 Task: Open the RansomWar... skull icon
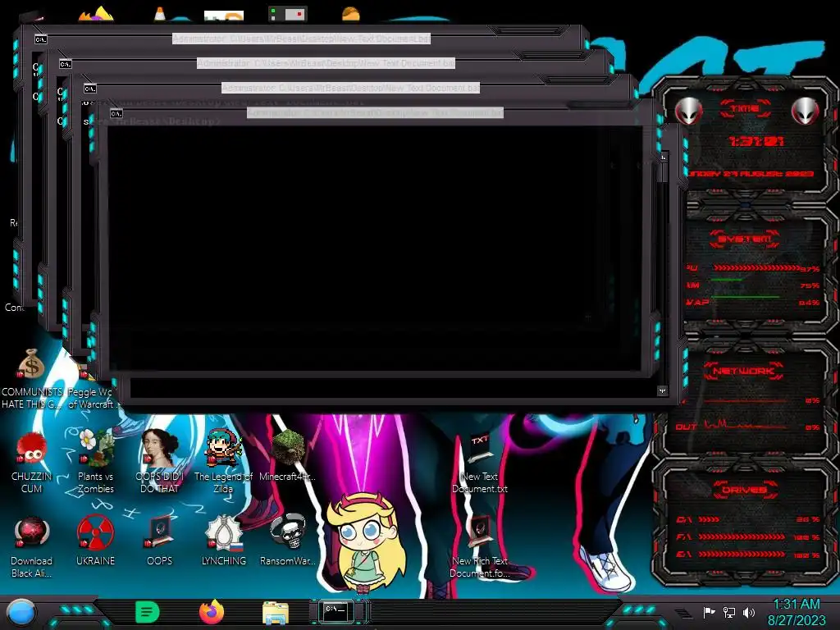[288, 532]
